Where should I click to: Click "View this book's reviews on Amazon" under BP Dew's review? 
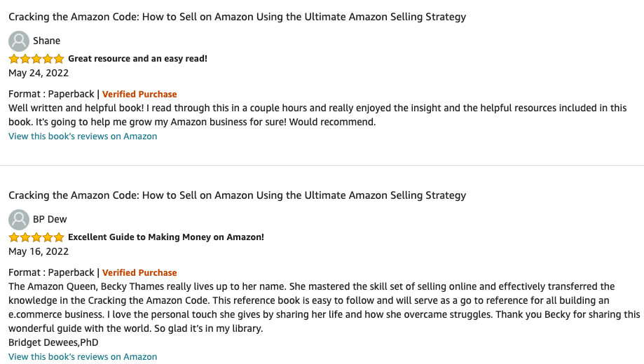(83, 357)
